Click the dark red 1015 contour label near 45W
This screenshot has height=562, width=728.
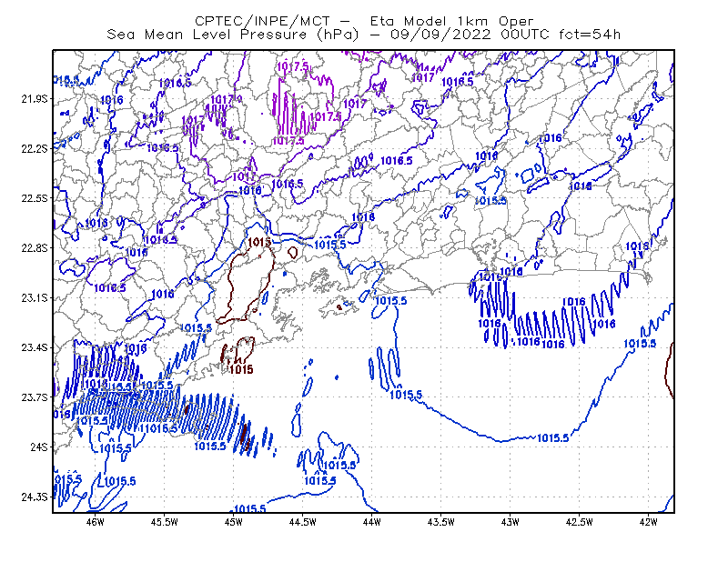coord(241,369)
